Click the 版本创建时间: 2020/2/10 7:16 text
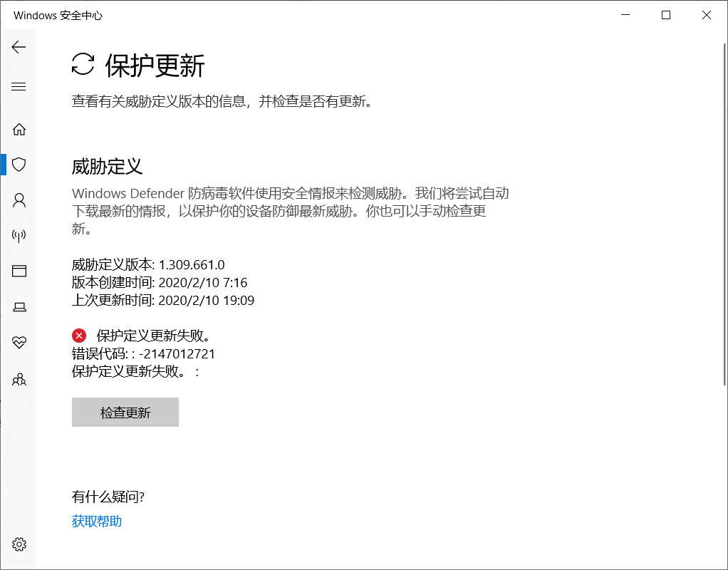Image resolution: width=728 pixels, height=570 pixels. [x=160, y=282]
